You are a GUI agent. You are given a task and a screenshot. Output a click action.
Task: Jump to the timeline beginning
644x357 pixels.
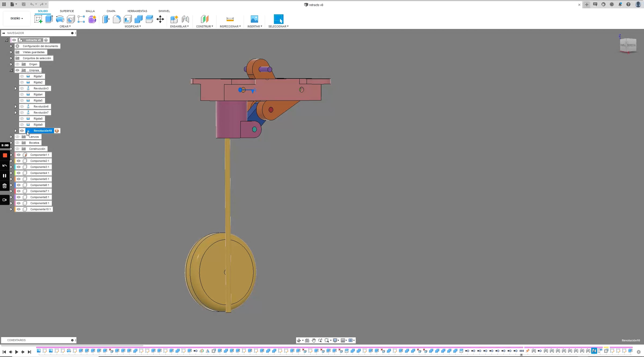pyautogui.click(x=4, y=352)
